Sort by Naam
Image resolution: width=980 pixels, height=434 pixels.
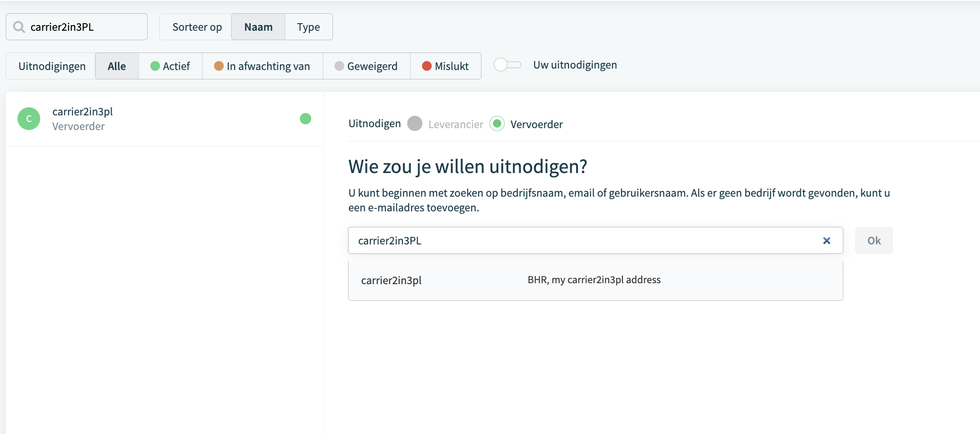tap(258, 27)
